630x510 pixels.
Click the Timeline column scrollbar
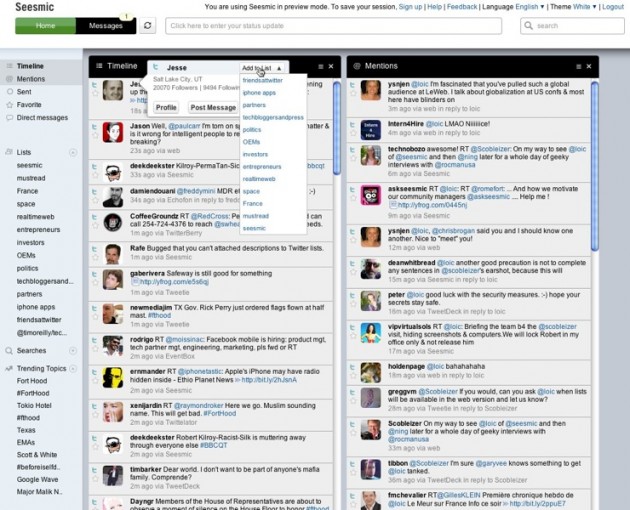337,128
